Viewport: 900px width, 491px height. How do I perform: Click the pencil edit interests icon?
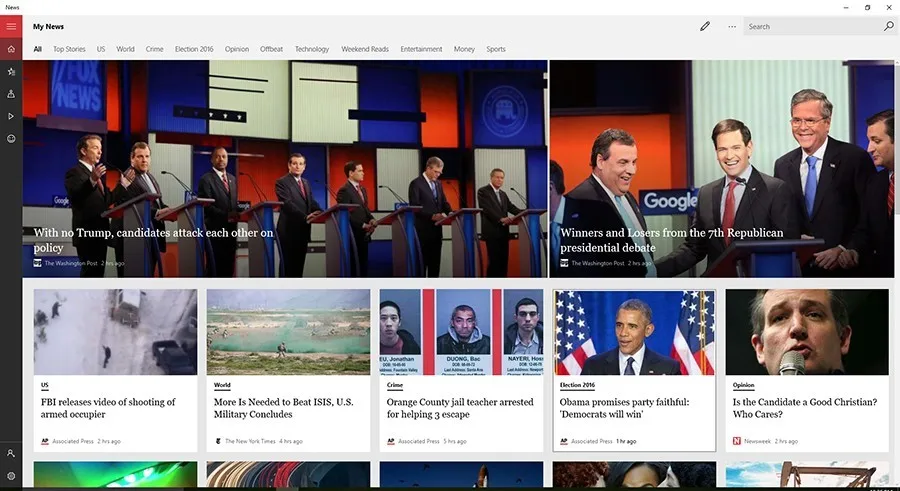tap(705, 26)
